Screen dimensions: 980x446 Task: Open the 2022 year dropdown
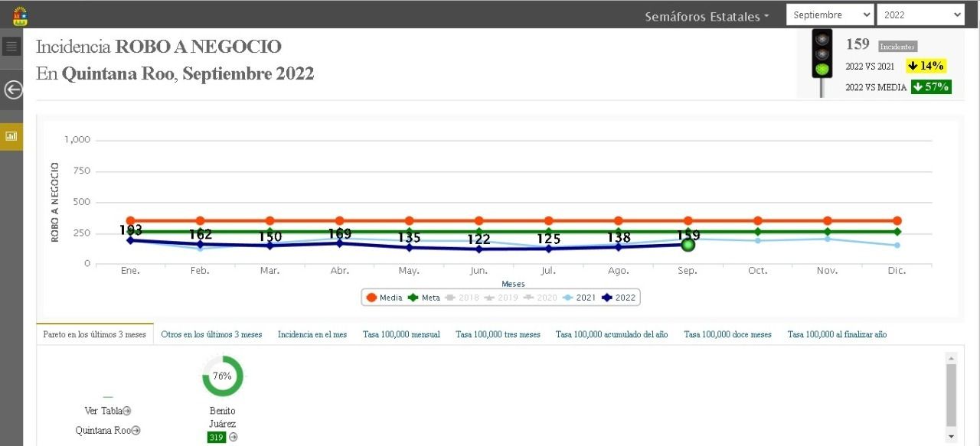point(920,15)
